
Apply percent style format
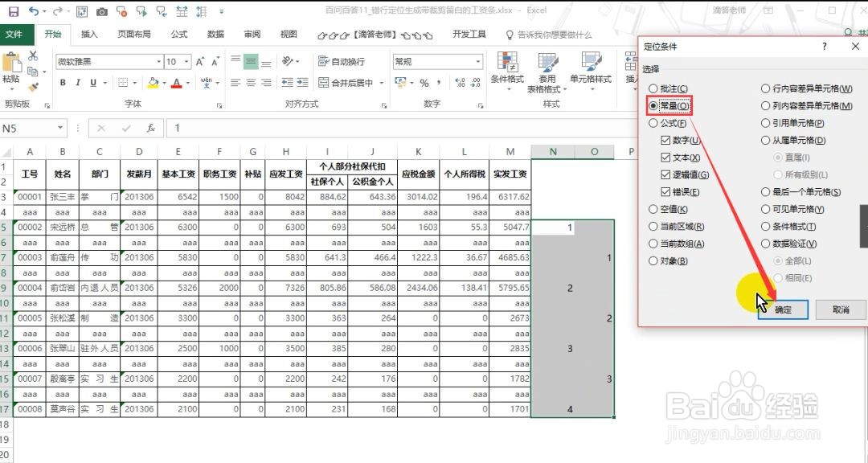pyautogui.click(x=424, y=83)
